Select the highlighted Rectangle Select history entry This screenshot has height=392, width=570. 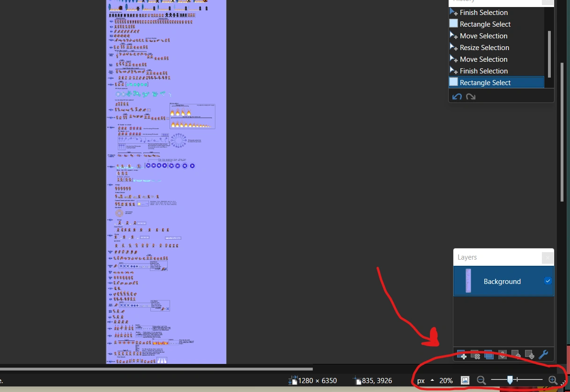[496, 82]
